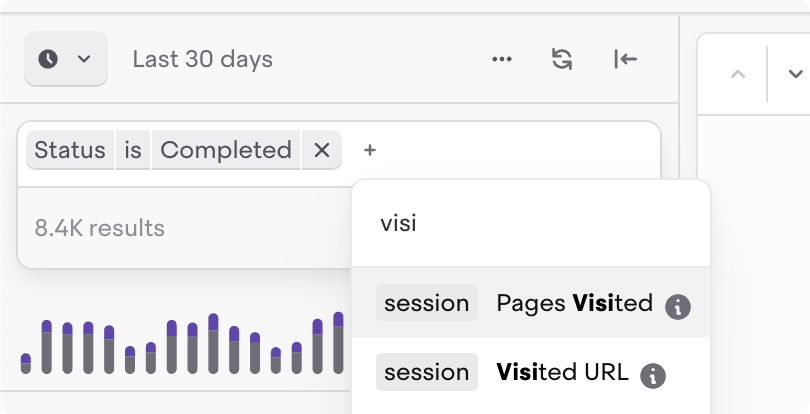Click the 'visi' search input field

[x=530, y=223]
